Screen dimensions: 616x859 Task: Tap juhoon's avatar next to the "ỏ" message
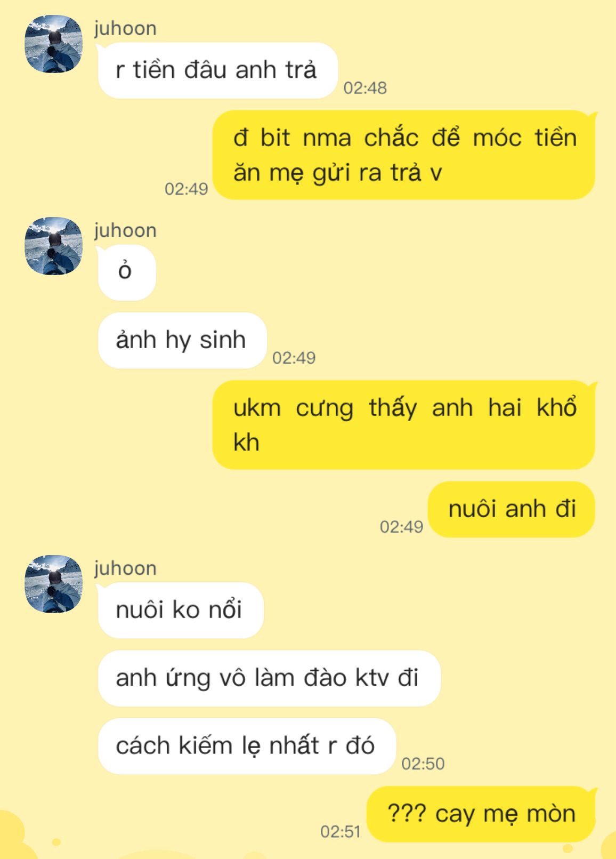pos(54,246)
